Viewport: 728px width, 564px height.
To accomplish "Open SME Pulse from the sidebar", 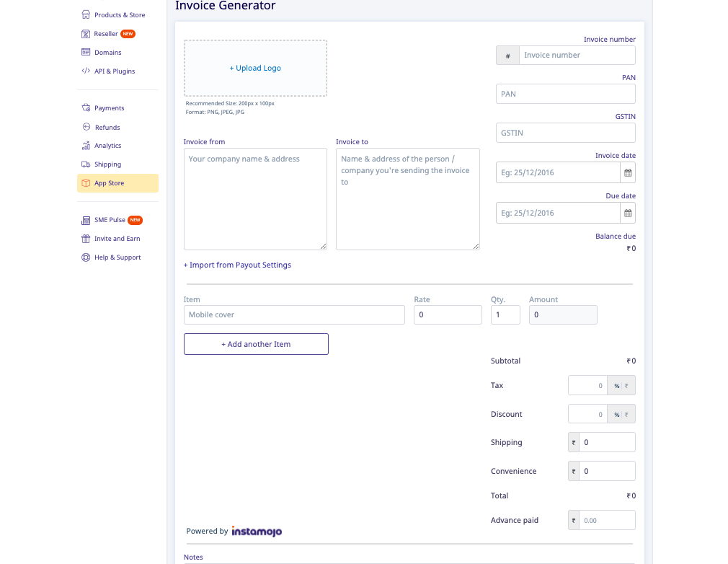I will click(x=110, y=220).
